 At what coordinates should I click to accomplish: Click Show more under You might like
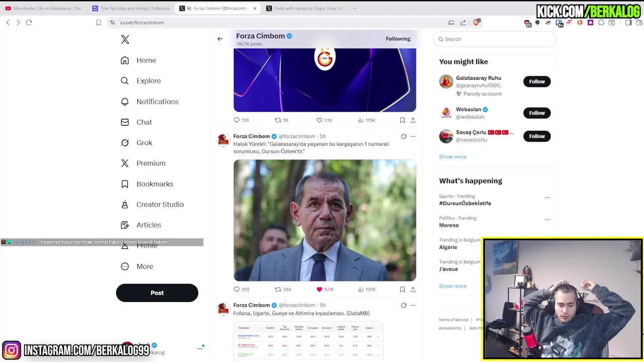453,157
